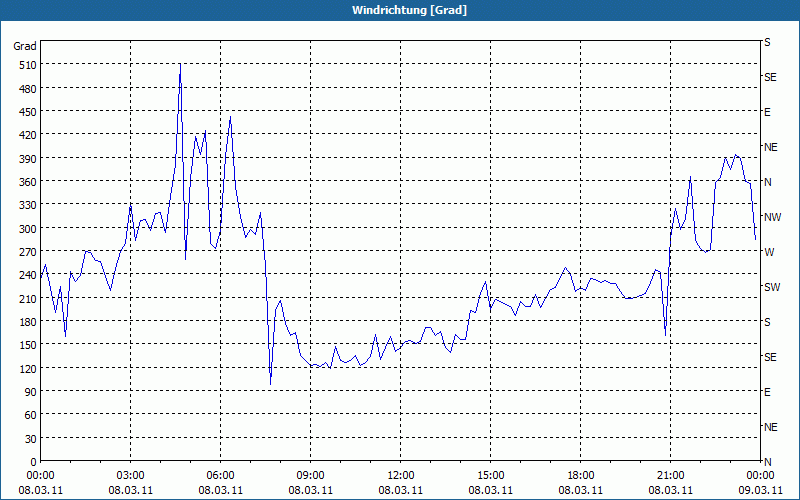800x500 pixels.
Task: Click the SE compass label near 120
Action: [770, 357]
